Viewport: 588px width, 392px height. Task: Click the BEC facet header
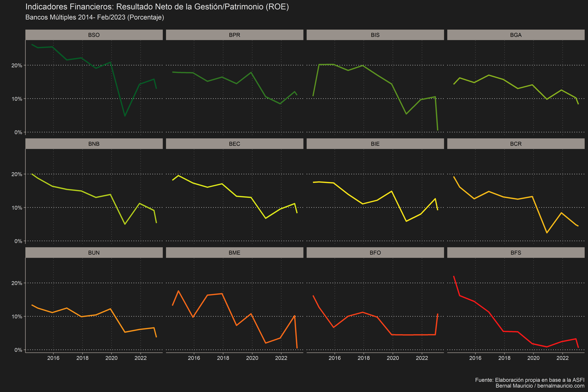pyautogui.click(x=235, y=144)
